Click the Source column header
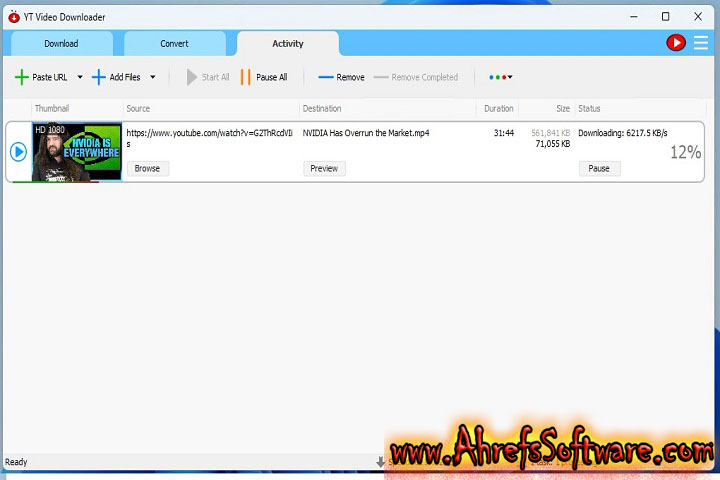The image size is (720, 480). [138, 108]
